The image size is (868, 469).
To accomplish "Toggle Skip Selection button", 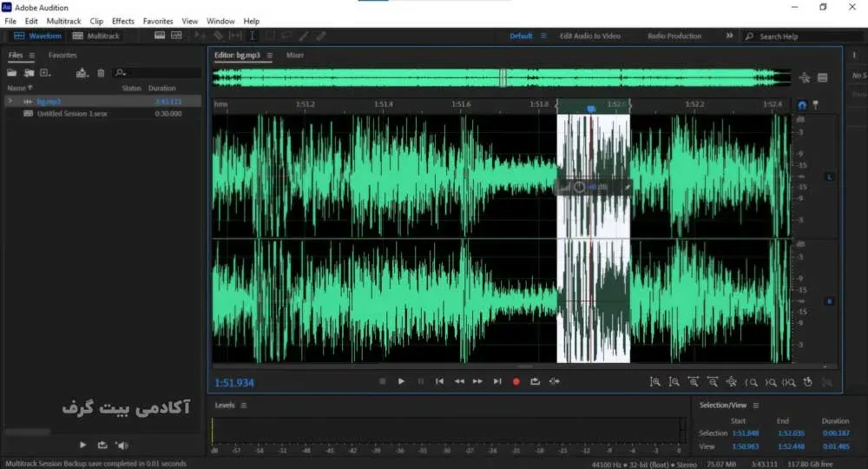I will pyautogui.click(x=554, y=381).
